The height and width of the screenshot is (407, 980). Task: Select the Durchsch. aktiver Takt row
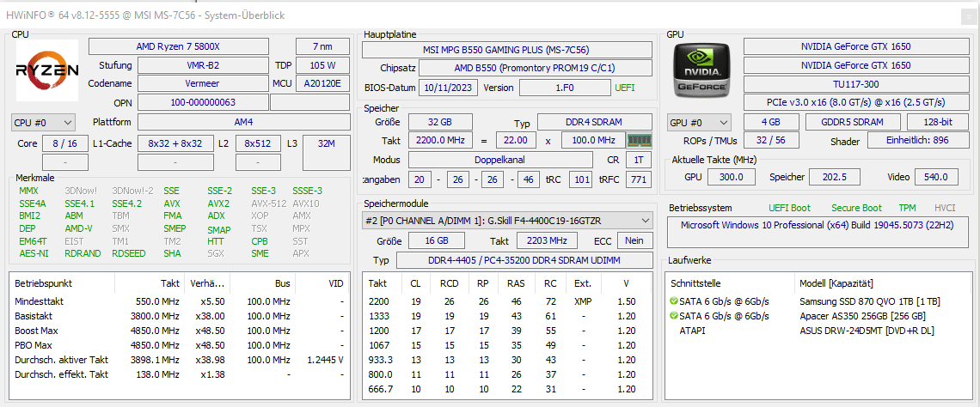(x=180, y=360)
